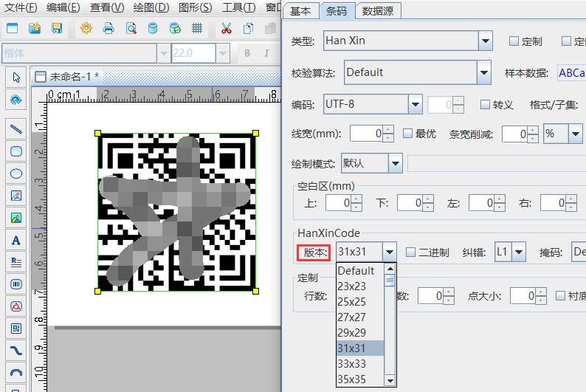Open the 工具(T) menu
586x392 pixels.
coord(239,7)
